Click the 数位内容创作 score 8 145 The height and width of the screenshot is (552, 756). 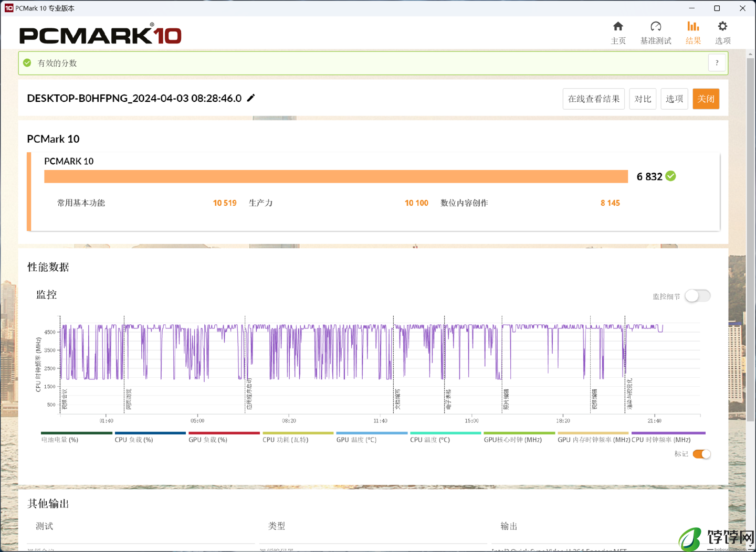pos(610,203)
